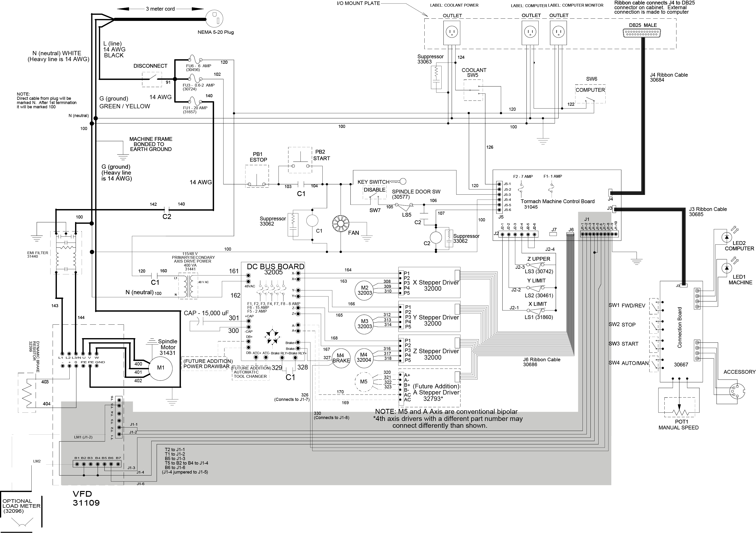Click the M4 BRAKE circle

[x=341, y=358]
